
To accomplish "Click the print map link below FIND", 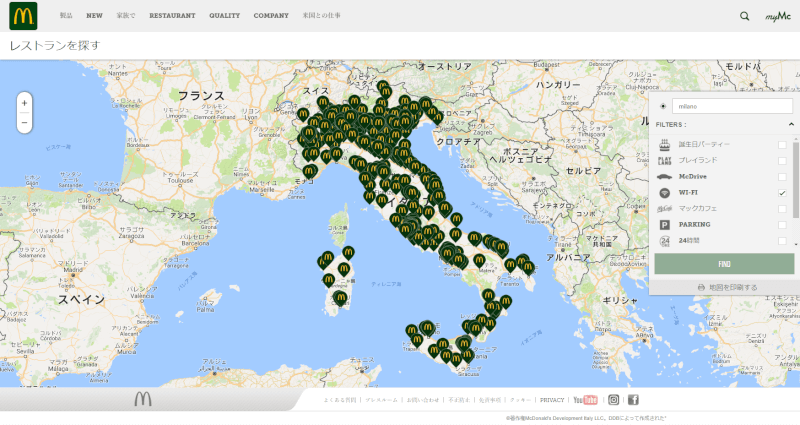I will pyautogui.click(x=725, y=287).
